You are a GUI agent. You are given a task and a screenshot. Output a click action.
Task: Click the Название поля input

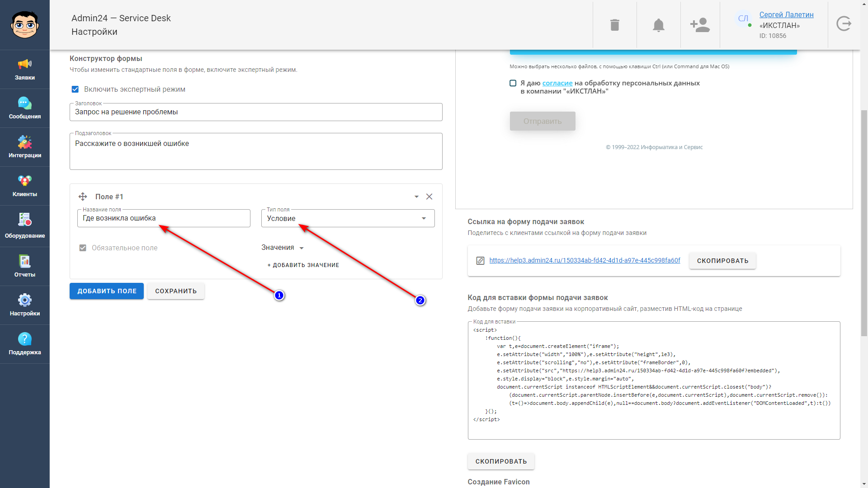[164, 218]
